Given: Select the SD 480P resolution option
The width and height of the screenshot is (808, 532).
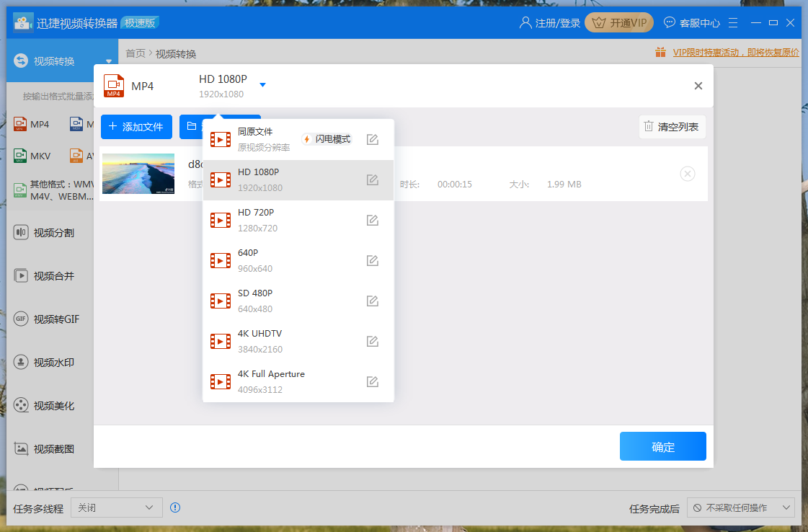Looking at the screenshot, I should tap(274, 298).
